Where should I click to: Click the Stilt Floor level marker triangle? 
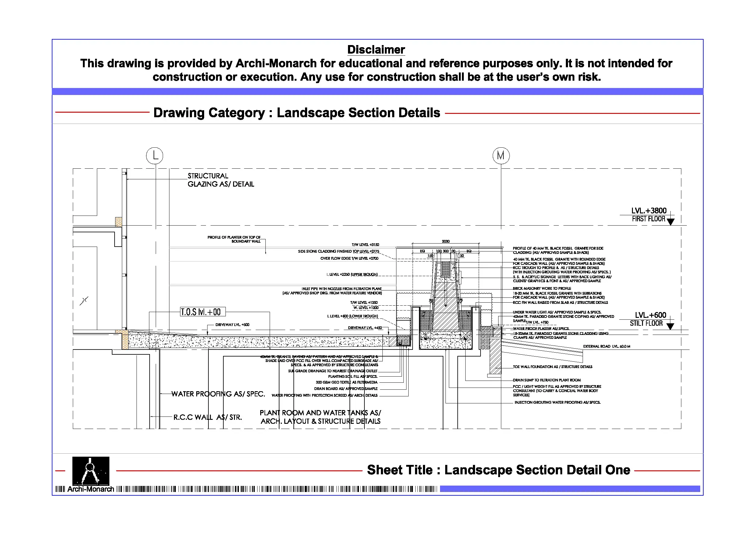click(670, 326)
